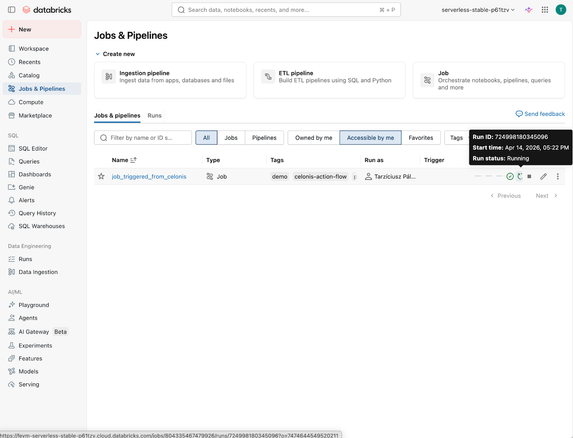Collapse the sidebar using the panel icon
Viewport: 573px width, 438px height.
pos(11,10)
